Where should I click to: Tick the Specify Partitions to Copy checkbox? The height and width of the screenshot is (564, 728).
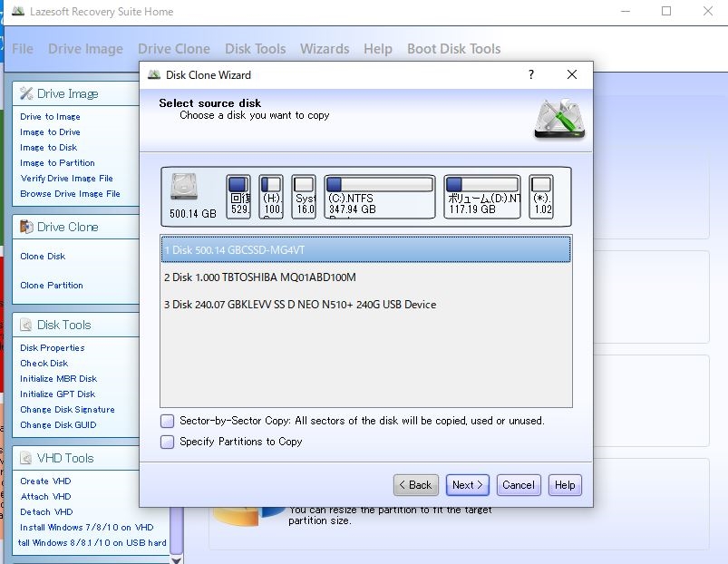pyautogui.click(x=167, y=442)
